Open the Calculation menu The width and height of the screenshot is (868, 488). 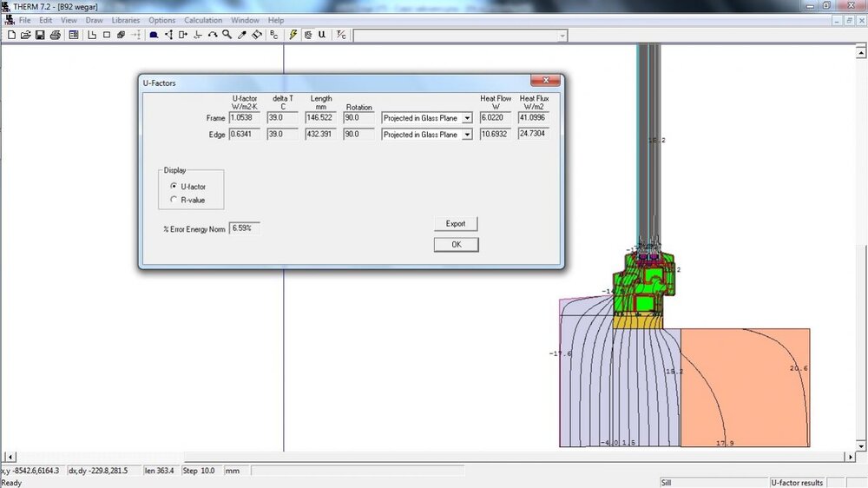[x=203, y=20]
